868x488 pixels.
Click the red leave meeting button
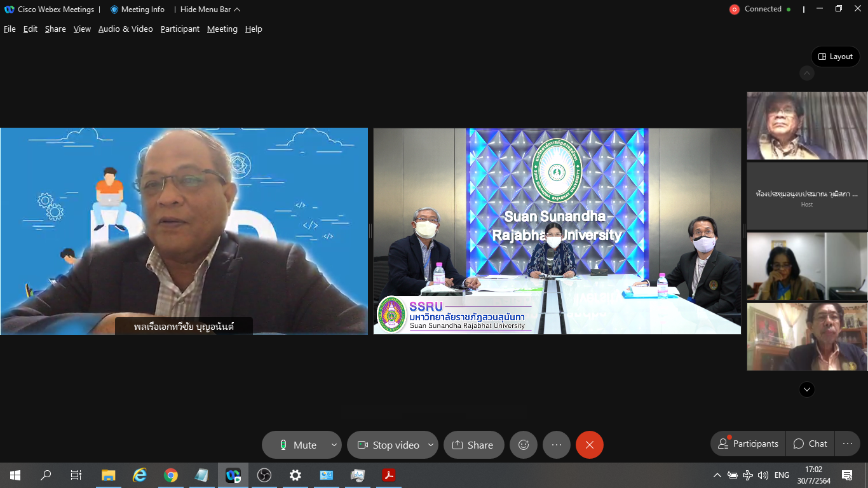(x=590, y=445)
